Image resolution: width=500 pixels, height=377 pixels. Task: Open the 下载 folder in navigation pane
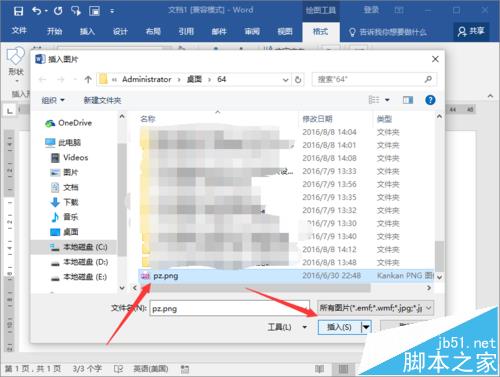64,202
